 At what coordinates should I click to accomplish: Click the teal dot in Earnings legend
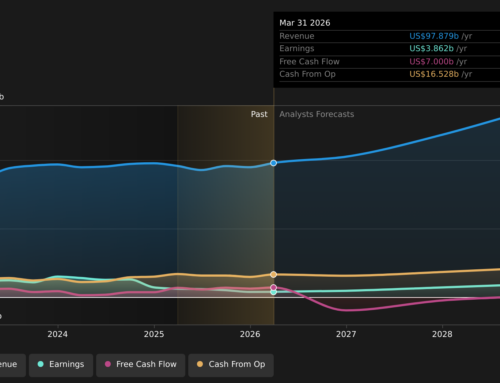coord(41,364)
